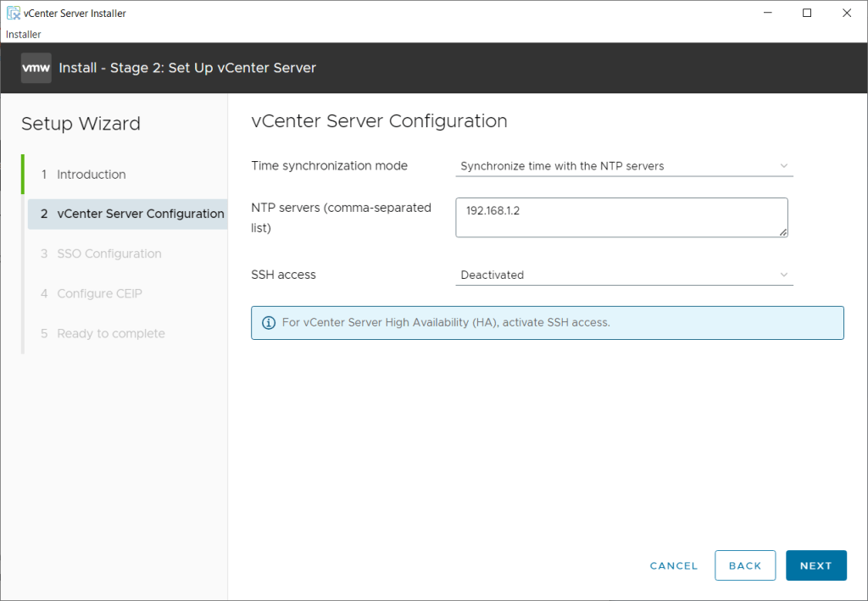
Task: Go to the Introduction step
Action: point(91,175)
